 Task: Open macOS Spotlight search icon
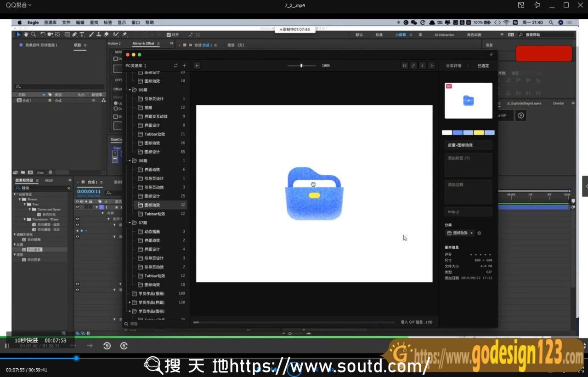coord(551,23)
